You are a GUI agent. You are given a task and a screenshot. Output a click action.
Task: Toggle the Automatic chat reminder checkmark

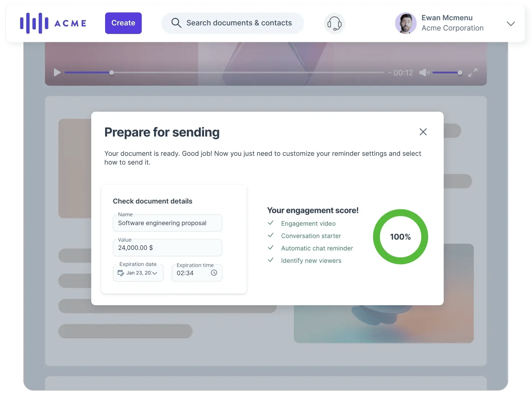[x=271, y=248]
